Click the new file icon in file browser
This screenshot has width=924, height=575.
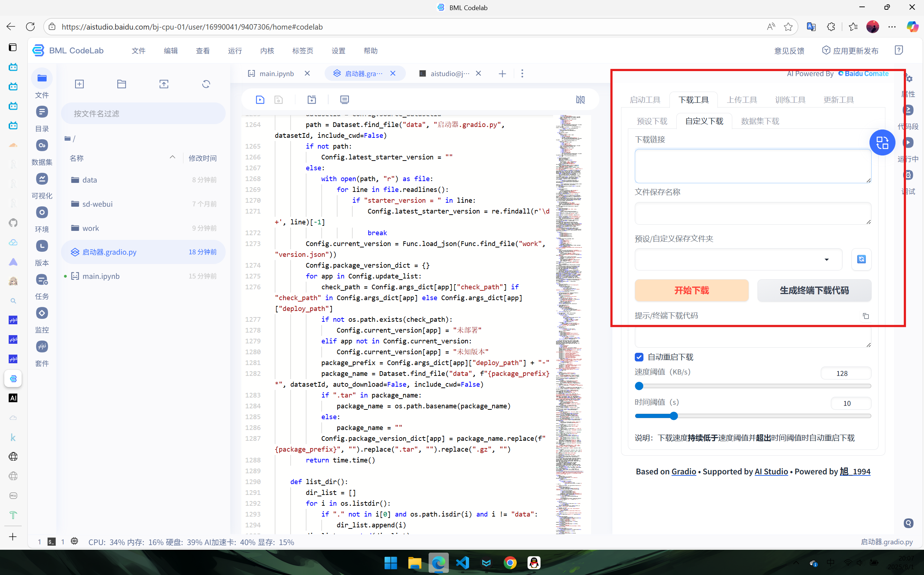pyautogui.click(x=79, y=84)
